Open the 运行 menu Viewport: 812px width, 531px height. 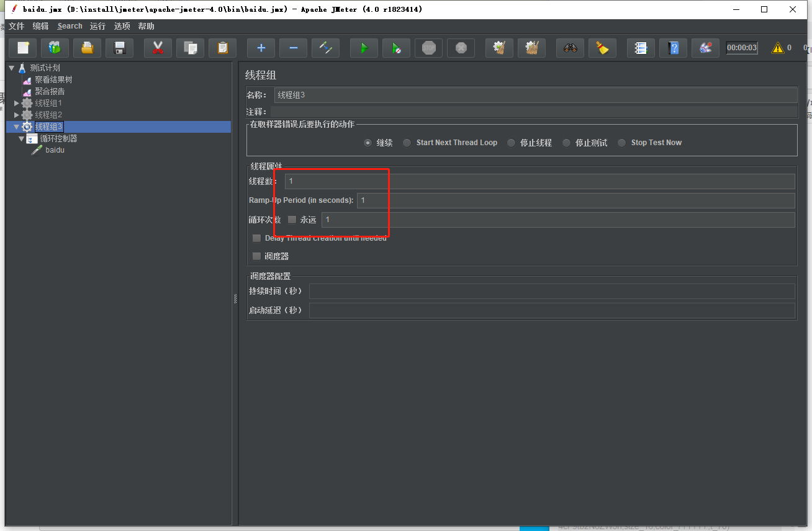97,26
